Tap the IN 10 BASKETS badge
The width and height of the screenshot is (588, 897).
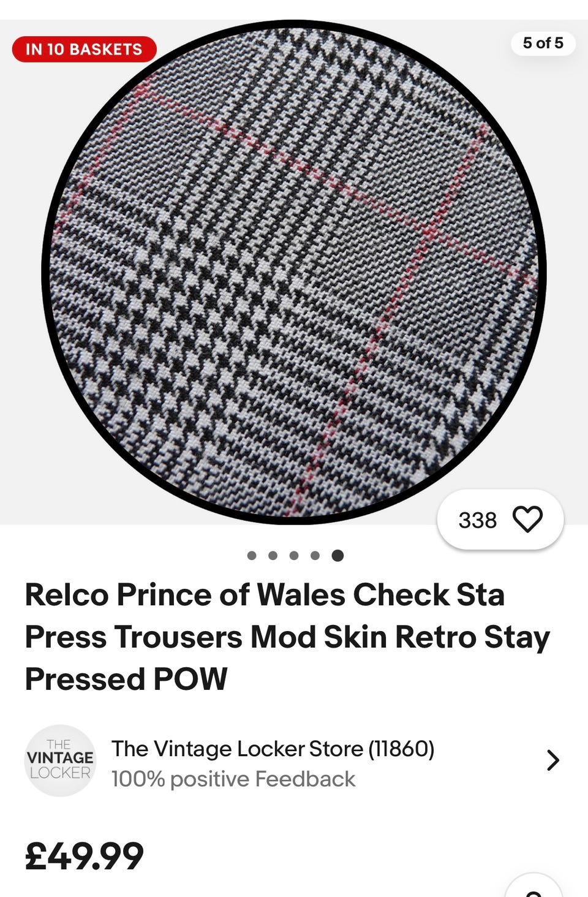[x=84, y=49]
